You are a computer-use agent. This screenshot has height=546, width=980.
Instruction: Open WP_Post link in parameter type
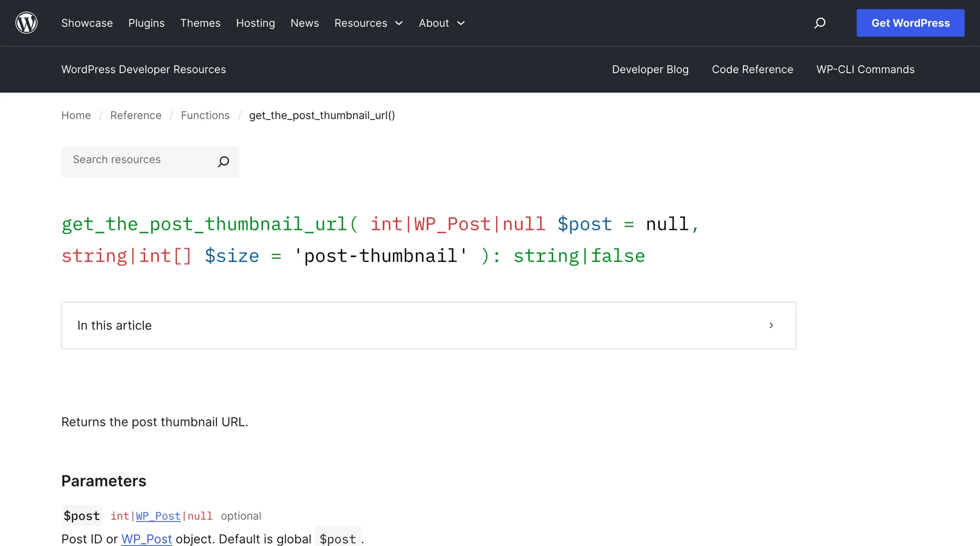click(158, 516)
